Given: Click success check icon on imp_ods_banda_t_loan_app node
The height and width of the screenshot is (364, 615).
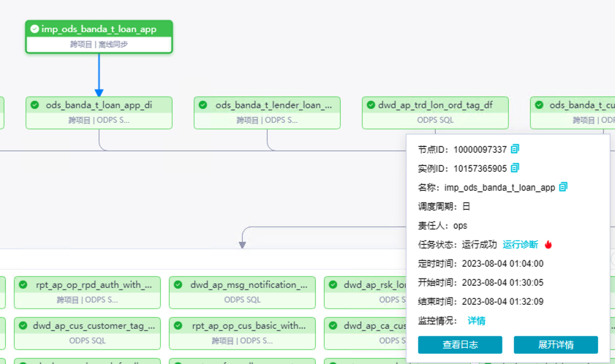Looking at the screenshot, I should (x=34, y=29).
